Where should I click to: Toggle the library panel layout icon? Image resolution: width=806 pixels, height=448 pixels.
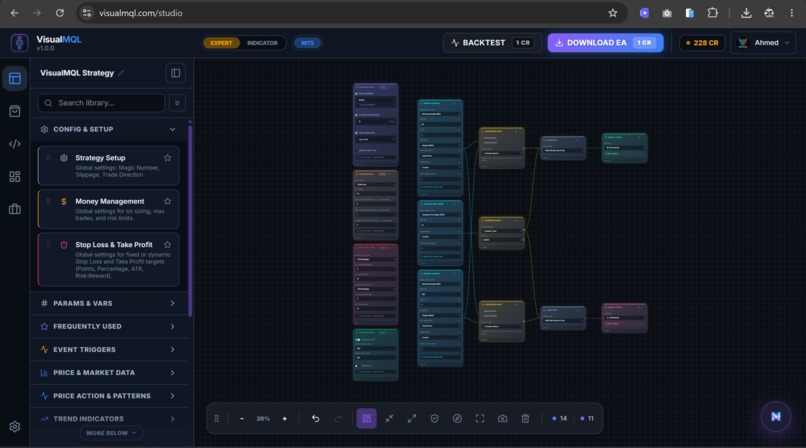[x=176, y=73]
